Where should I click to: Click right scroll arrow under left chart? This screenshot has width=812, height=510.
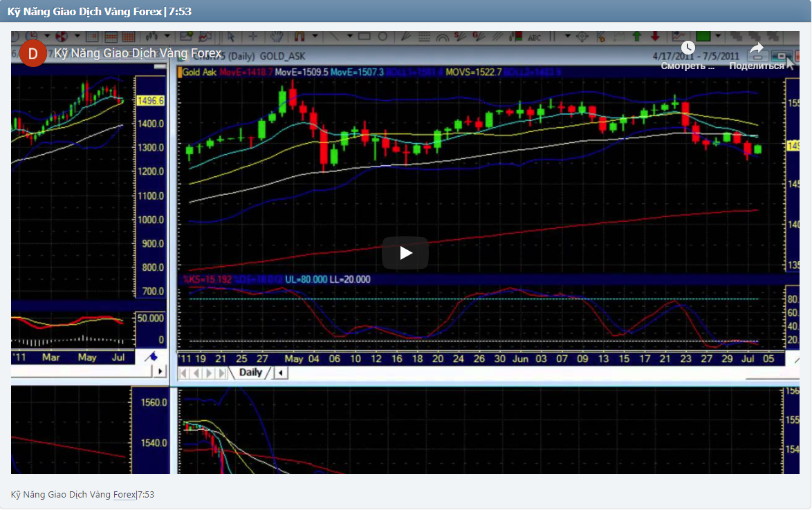[x=160, y=371]
